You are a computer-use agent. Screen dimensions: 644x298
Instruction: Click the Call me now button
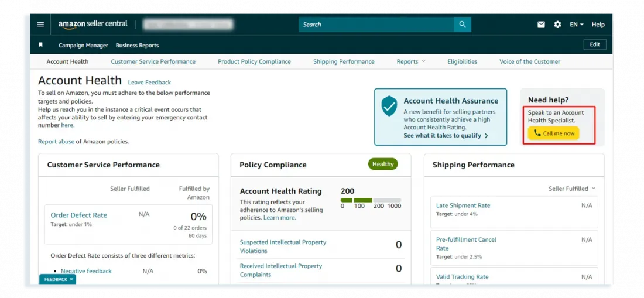pos(553,133)
